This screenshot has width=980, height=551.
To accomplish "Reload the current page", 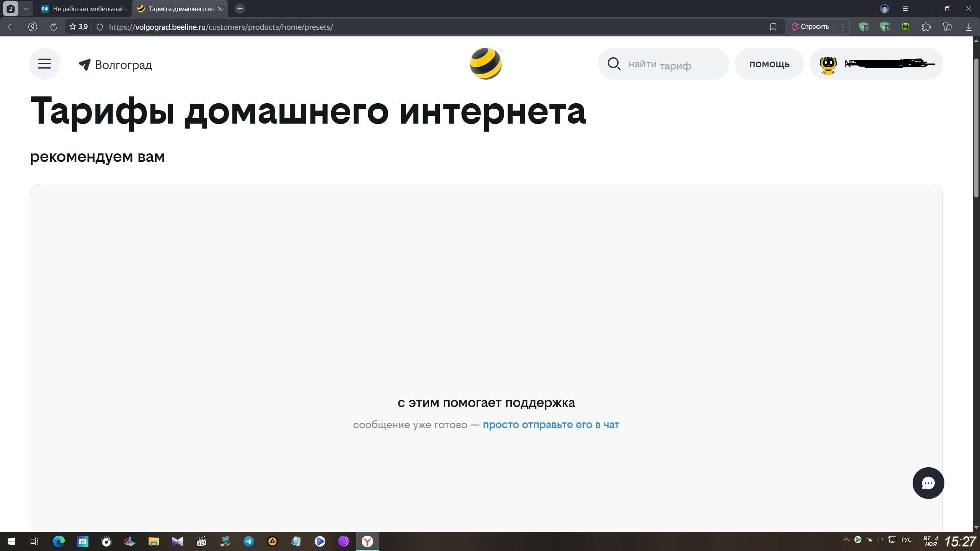I will 54,27.
